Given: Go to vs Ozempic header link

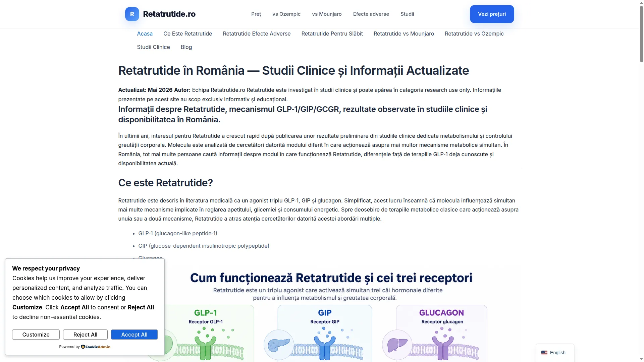Looking at the screenshot, I should tap(286, 14).
